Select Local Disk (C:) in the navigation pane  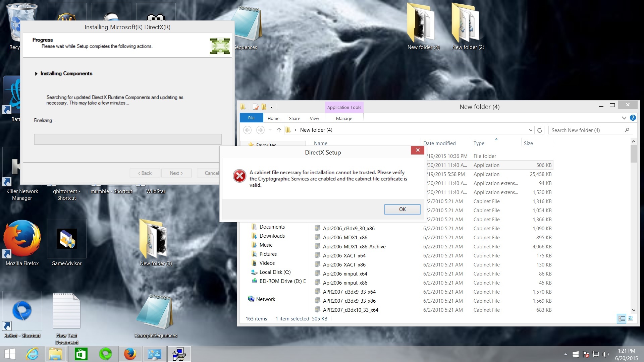[x=275, y=272]
